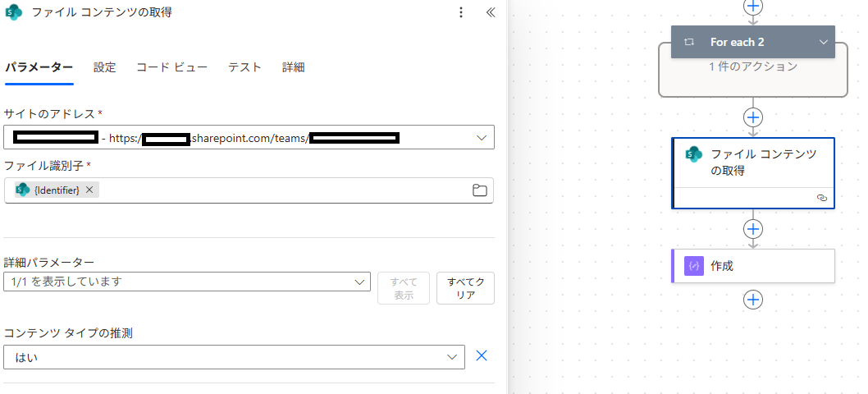Viewport: 868px width, 394px height.
Task: Open 詳細パラメーター dropdown showing 1/1
Action: click(187, 282)
